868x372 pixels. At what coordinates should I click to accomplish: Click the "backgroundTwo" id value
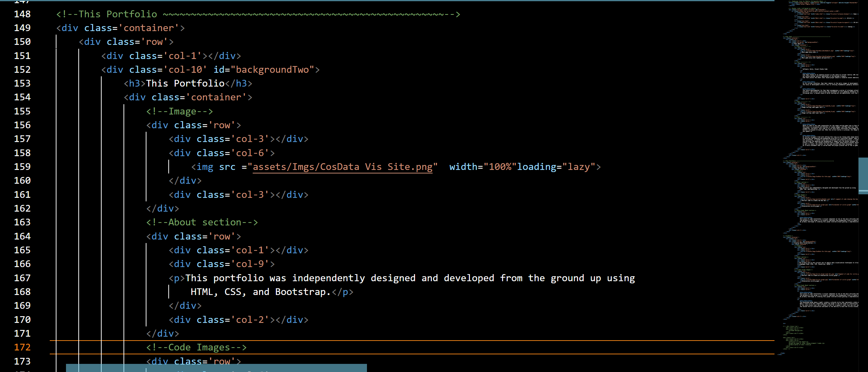click(x=272, y=70)
